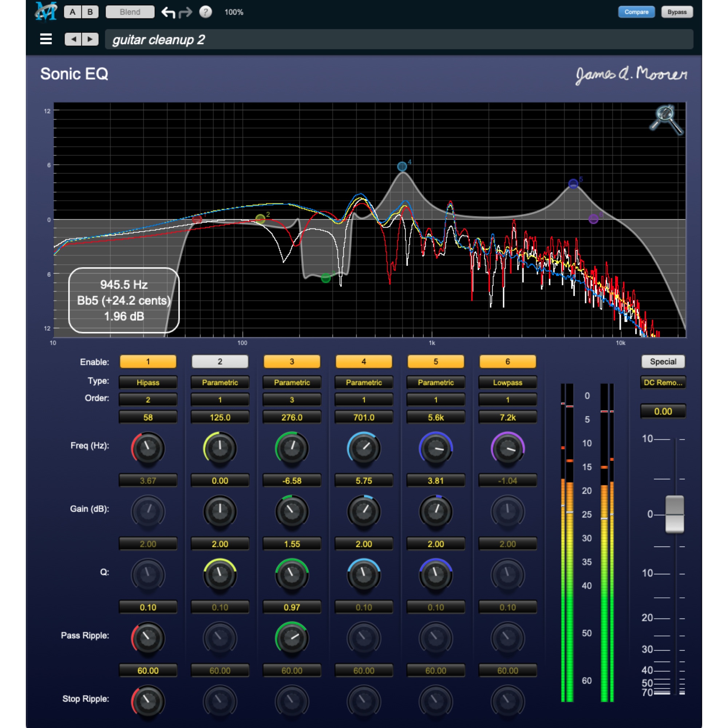This screenshot has height=728, width=728.
Task: Select the previous preset arrow
Action: pos(73,39)
